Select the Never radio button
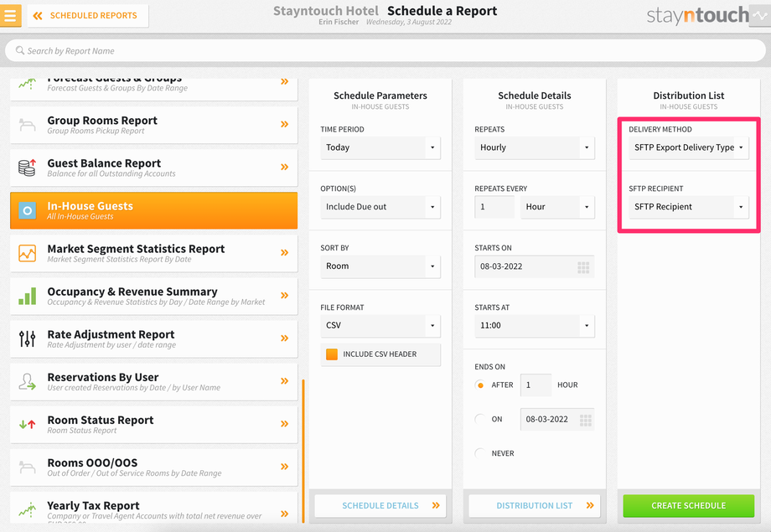The height and width of the screenshot is (532, 771). [x=480, y=453]
